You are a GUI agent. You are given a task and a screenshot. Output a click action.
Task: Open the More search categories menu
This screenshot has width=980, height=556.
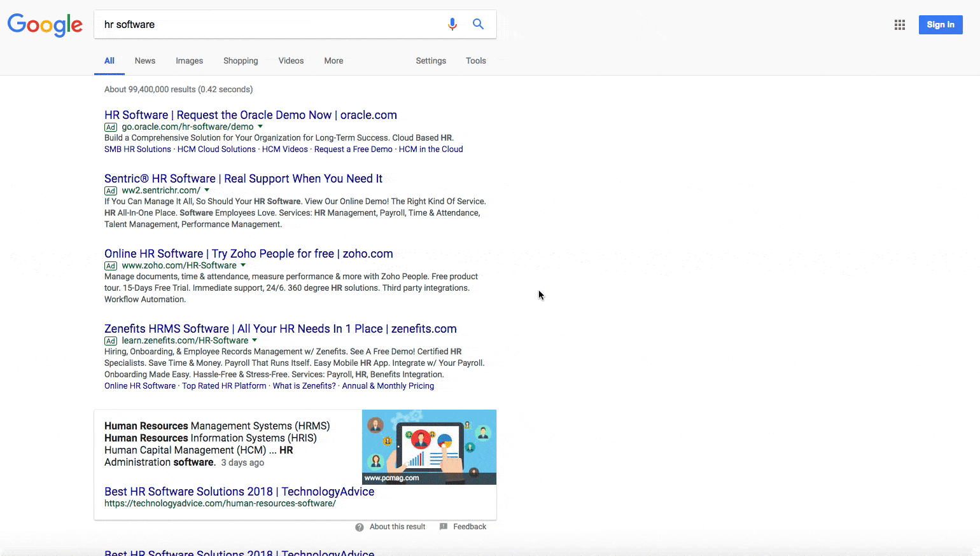click(333, 61)
